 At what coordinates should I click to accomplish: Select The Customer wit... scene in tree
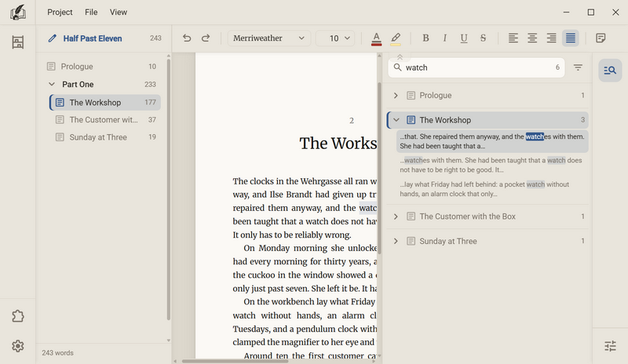(x=105, y=120)
